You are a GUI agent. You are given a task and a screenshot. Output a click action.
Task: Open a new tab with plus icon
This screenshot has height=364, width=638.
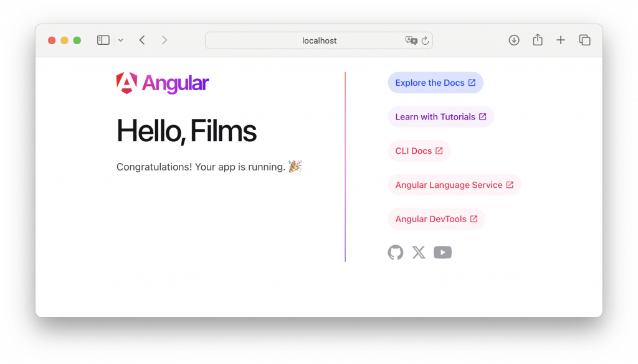click(x=561, y=40)
